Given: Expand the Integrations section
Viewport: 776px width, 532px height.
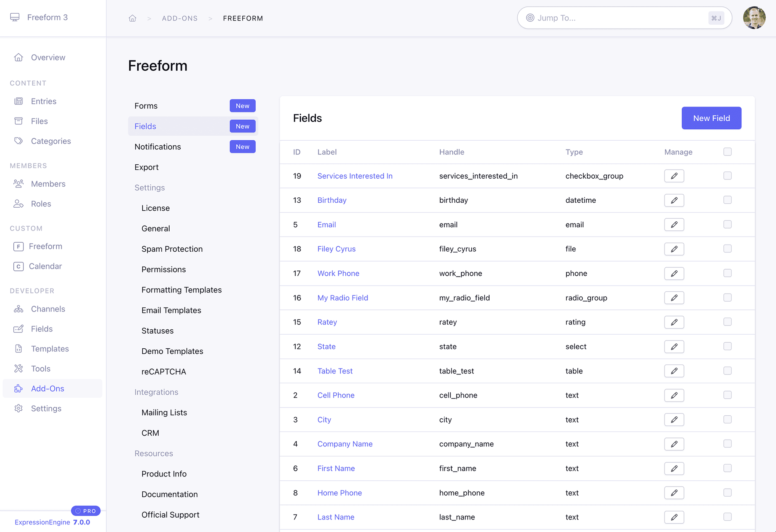Looking at the screenshot, I should (156, 392).
